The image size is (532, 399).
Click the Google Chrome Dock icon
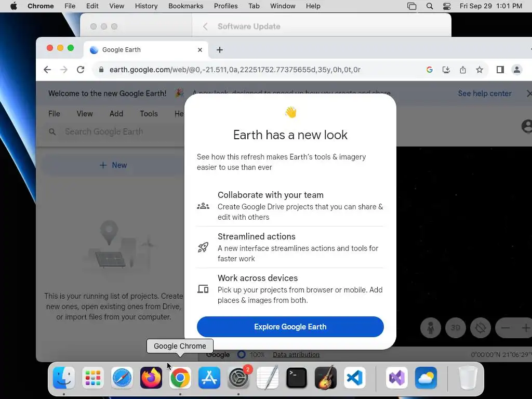[x=180, y=378]
